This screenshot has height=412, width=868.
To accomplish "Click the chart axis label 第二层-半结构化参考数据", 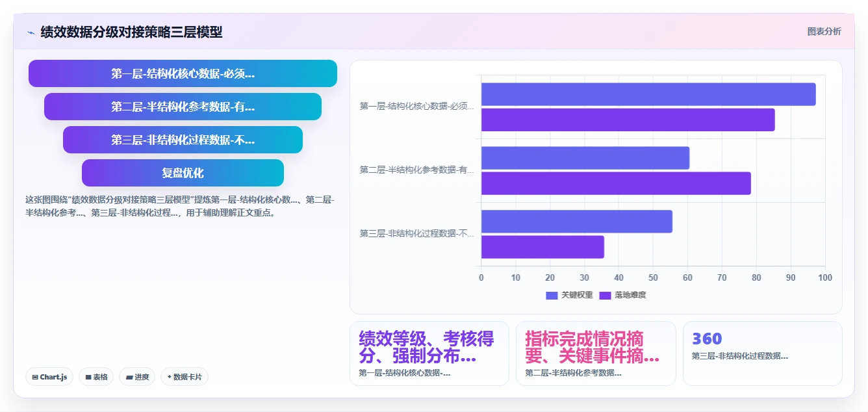I will coord(417,170).
